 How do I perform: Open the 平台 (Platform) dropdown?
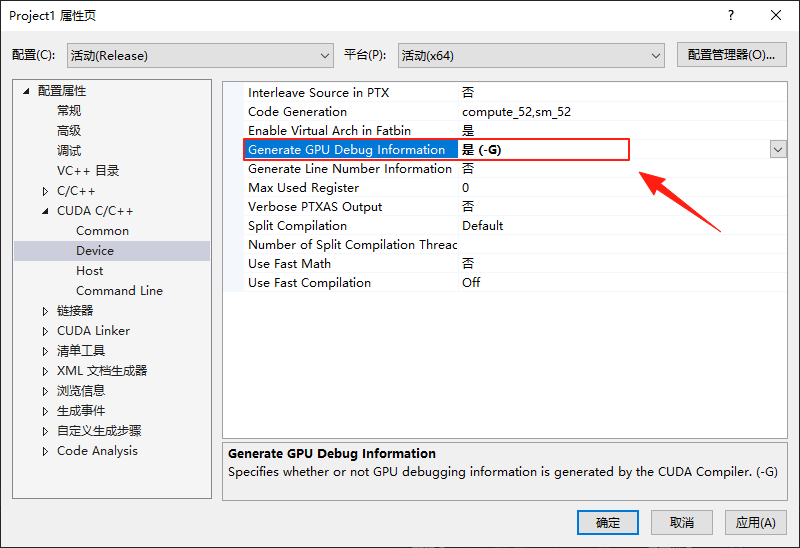(531, 56)
